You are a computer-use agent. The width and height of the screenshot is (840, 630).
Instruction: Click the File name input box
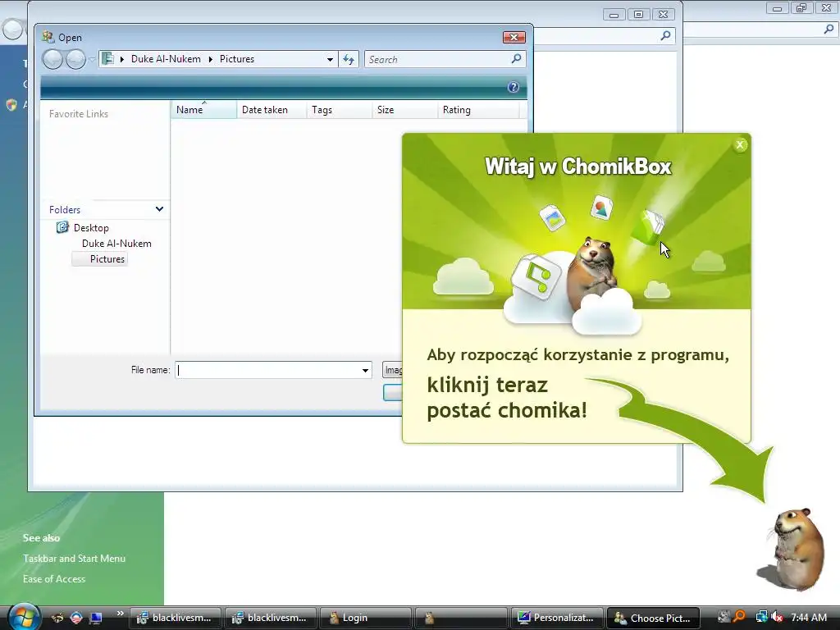[267, 370]
